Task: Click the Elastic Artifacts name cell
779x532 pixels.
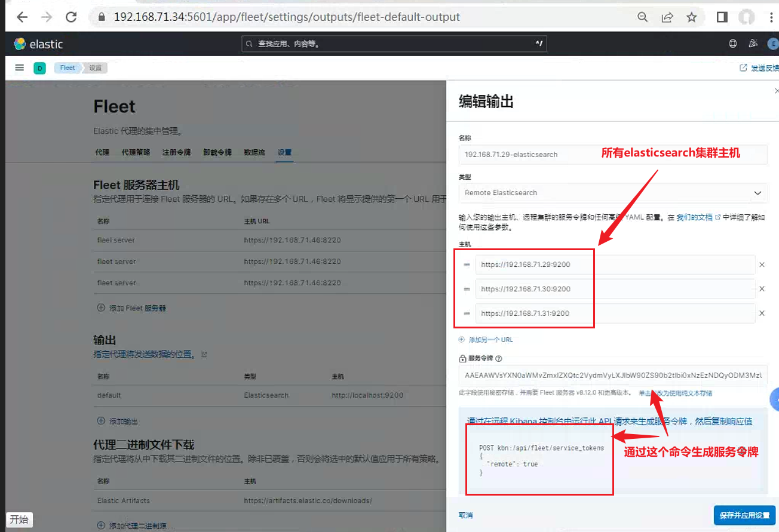Action: pos(124,500)
